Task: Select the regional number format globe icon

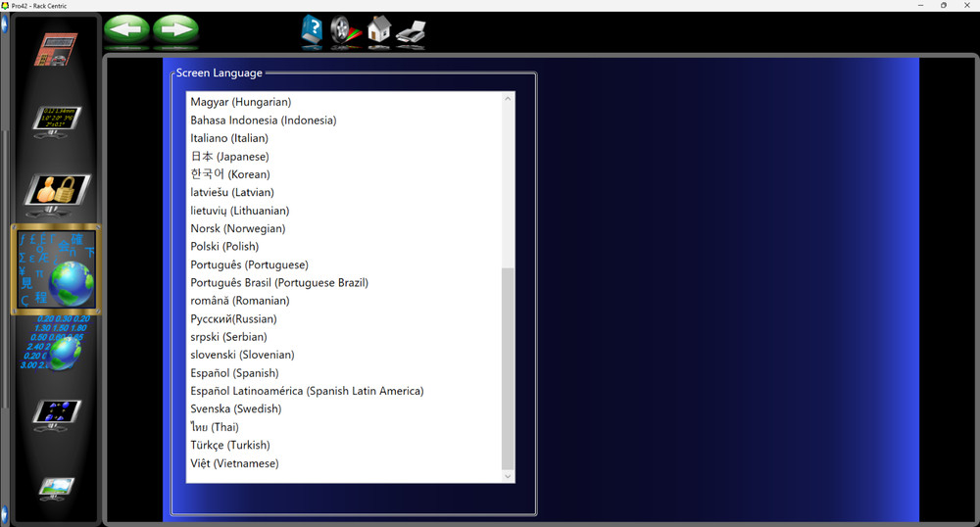Action: click(x=56, y=341)
